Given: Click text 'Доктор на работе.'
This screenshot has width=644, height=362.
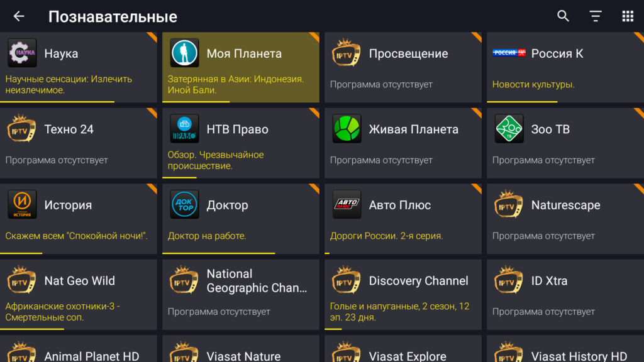Looking at the screenshot, I should pos(206,236).
